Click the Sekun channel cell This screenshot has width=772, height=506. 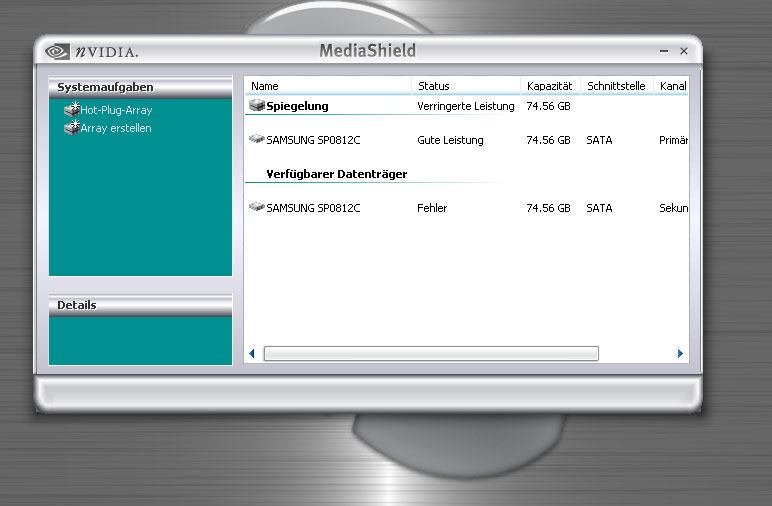(x=673, y=208)
